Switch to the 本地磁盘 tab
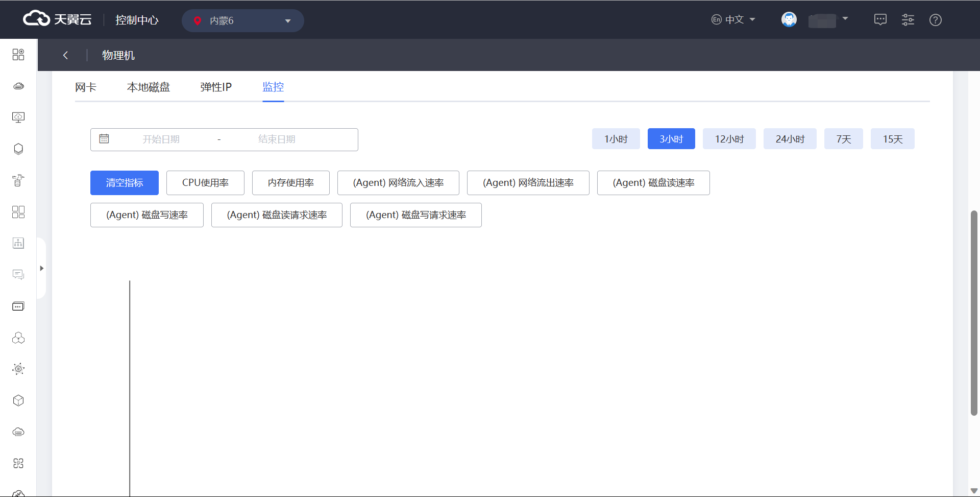The image size is (980, 497). [148, 87]
